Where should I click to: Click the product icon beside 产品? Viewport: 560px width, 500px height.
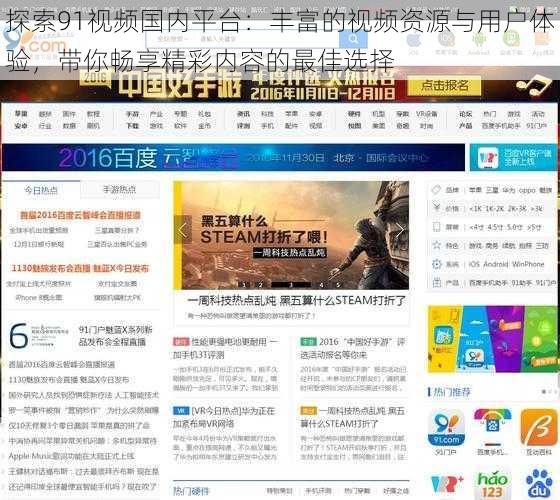coord(436,282)
